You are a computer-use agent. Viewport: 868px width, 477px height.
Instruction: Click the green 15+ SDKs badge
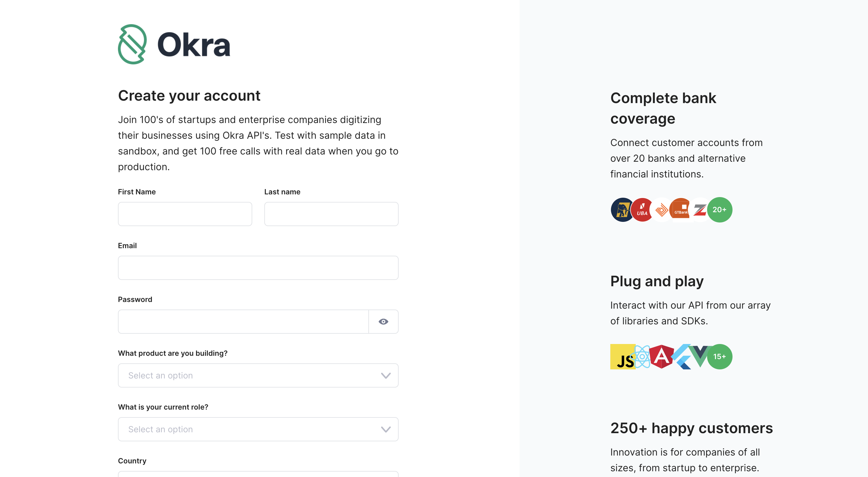tap(720, 356)
